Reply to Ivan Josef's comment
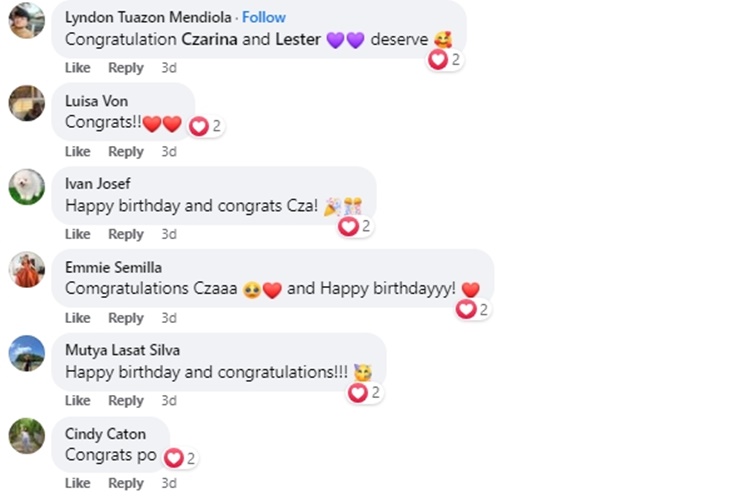 pos(126,234)
